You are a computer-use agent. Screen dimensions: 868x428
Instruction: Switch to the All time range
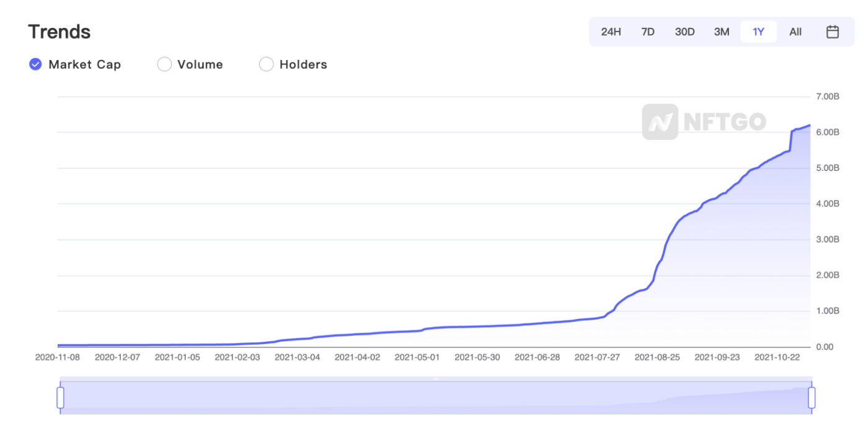point(795,32)
